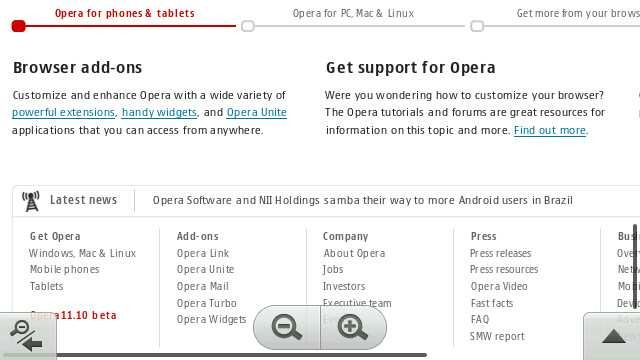Screen dimensions: 640x360
Task: Select the Get more from your browser marker
Action: point(477,26)
